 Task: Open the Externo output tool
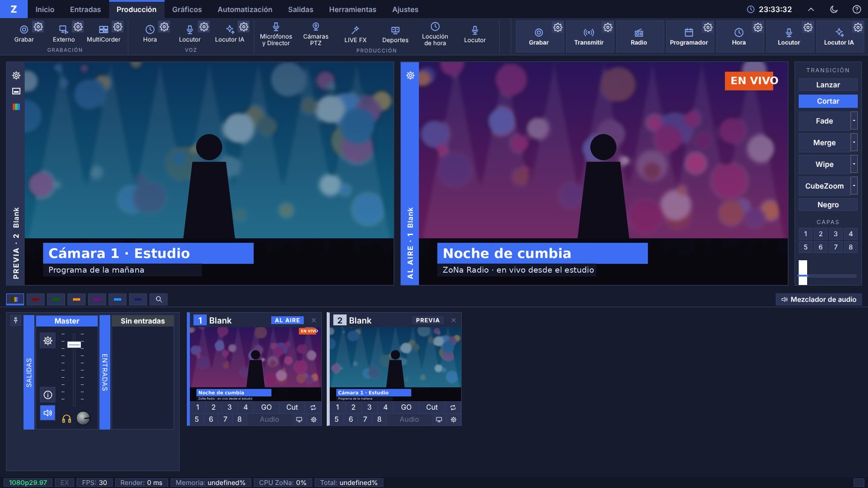(x=63, y=33)
